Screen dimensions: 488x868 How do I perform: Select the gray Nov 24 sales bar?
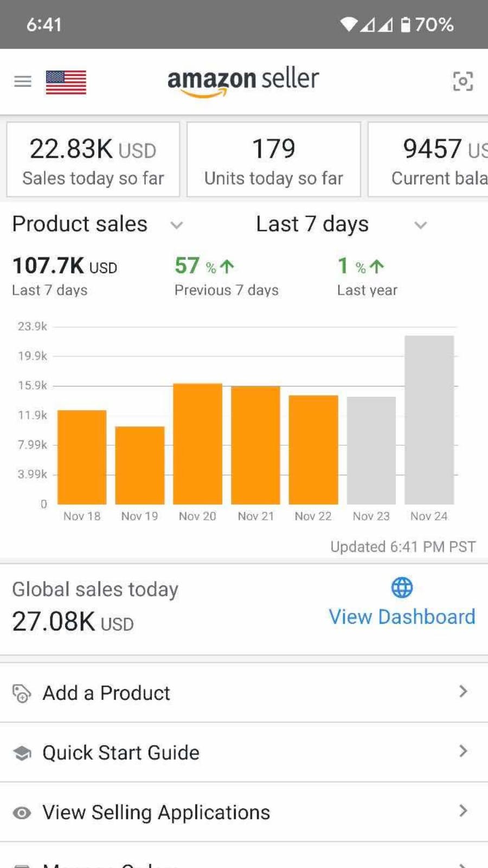(429, 420)
